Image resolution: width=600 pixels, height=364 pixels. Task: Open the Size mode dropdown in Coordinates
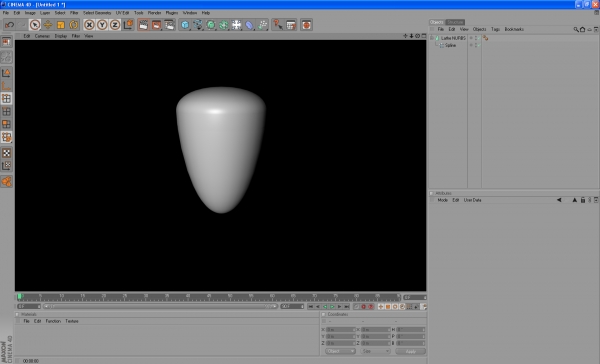pos(375,351)
